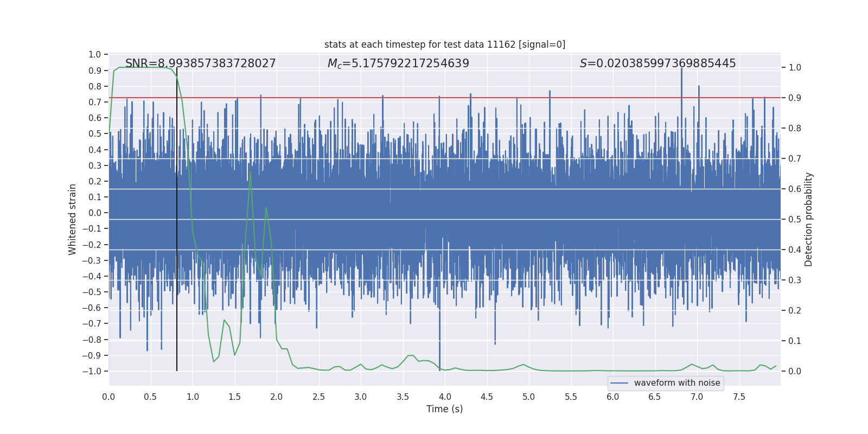Select the Time axis tick label 2.0
868x434 pixels.
[277, 397]
